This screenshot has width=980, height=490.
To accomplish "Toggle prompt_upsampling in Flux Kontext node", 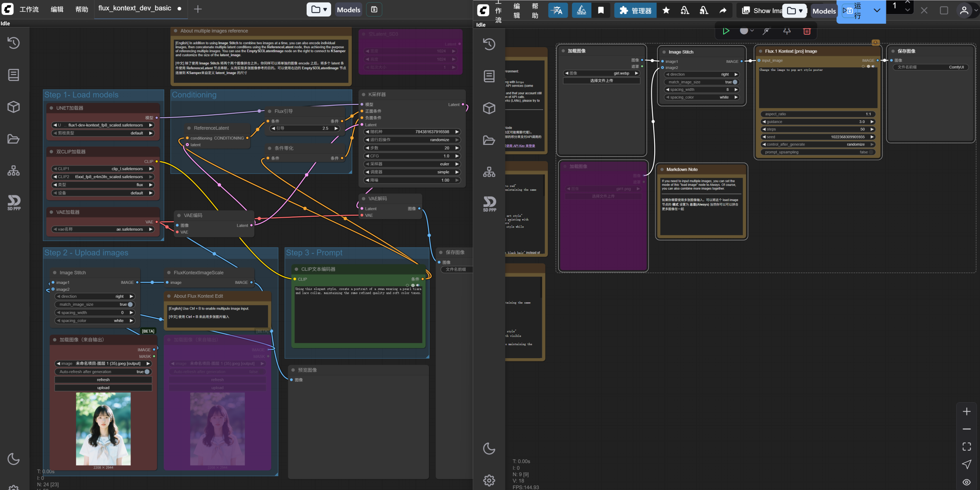I will tap(871, 152).
